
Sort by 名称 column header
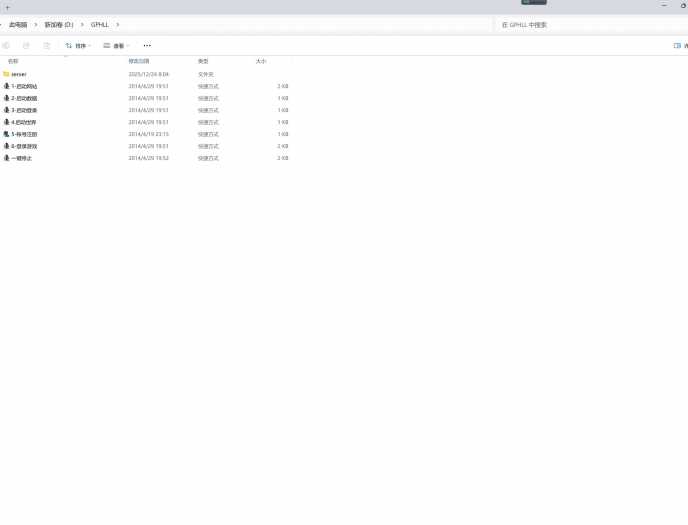(x=13, y=61)
